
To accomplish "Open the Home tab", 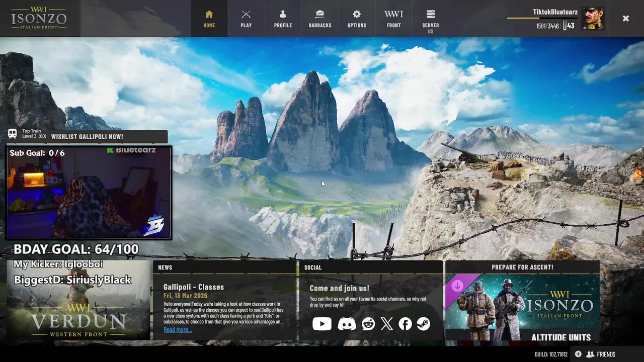I will click(x=209, y=19).
